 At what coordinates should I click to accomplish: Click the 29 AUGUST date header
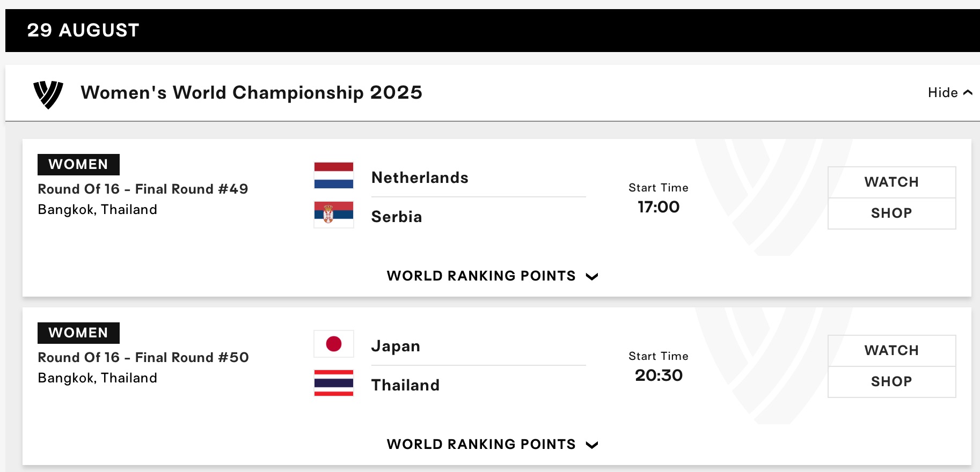(83, 31)
